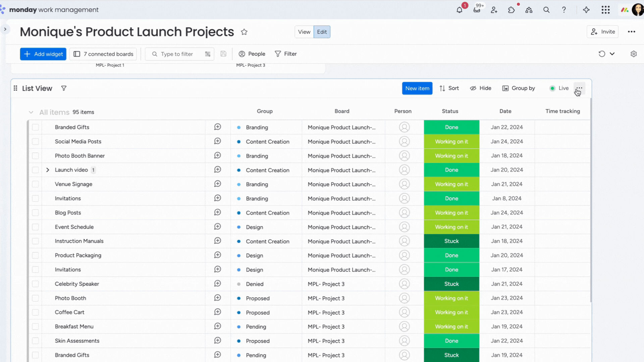Image resolution: width=644 pixels, height=362 pixels.
Task: Open List View widget three-dot menu
Action: coord(579,88)
